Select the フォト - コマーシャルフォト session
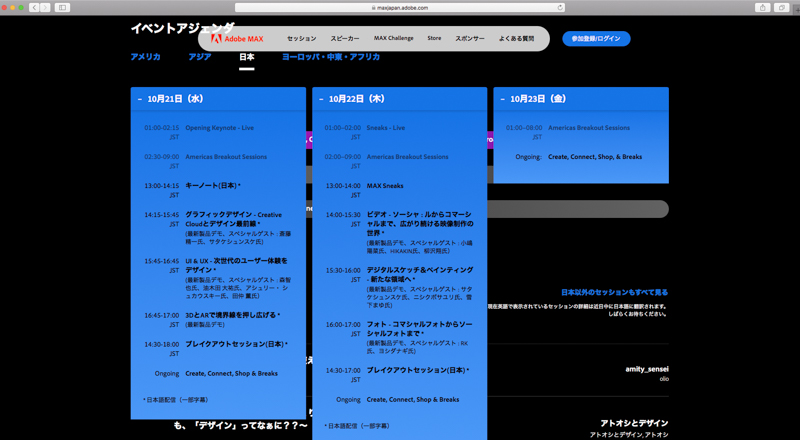The image size is (800, 440). click(419, 329)
